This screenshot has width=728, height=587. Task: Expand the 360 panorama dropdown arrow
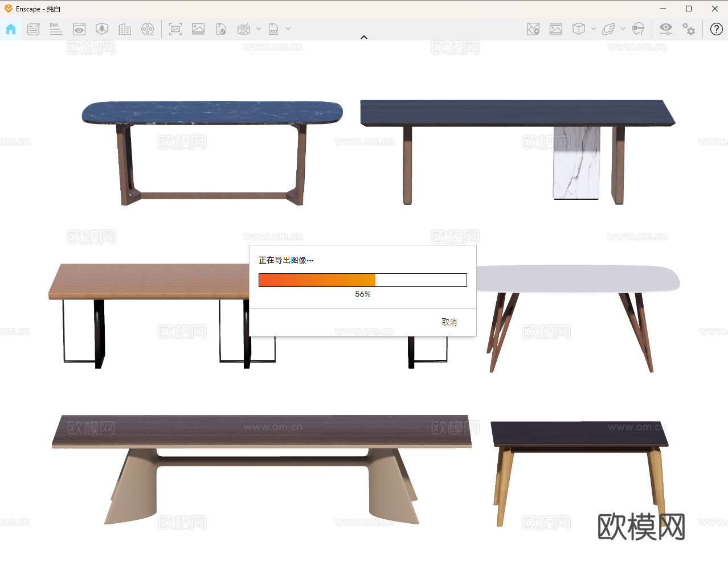[x=259, y=28]
